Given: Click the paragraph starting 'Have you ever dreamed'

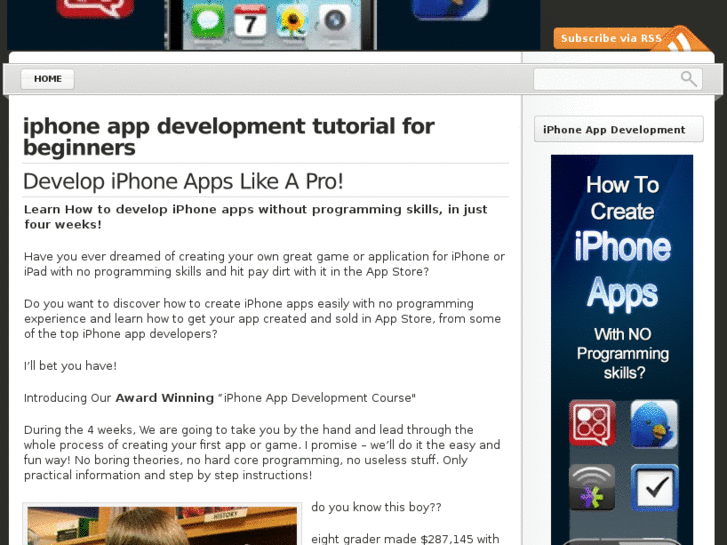Looking at the screenshot, I should click(x=264, y=264).
